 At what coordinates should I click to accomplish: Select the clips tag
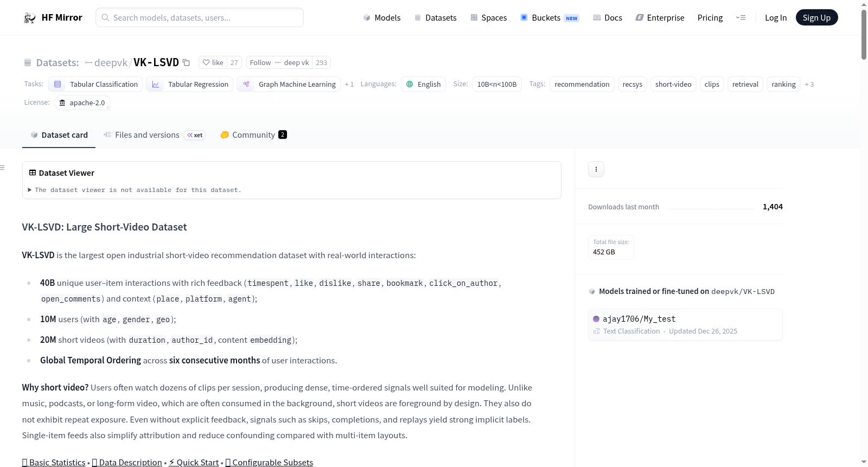[x=712, y=84]
